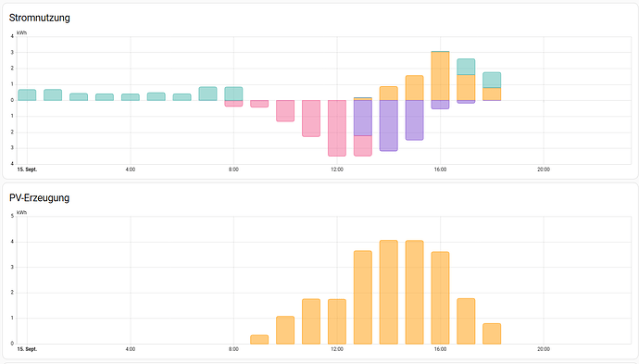Select the 16:00 bar in PV-Erzeugung
This screenshot has height=364, width=639.
(440, 298)
